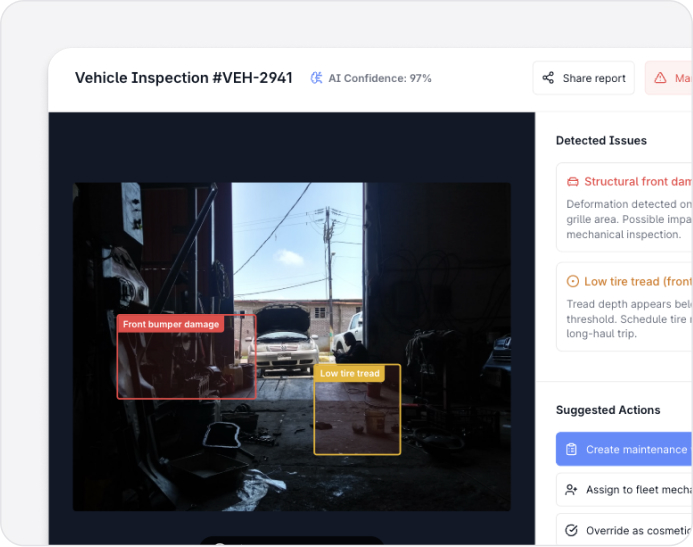Open the Structural front damage issue card
The image size is (693, 547).
tap(624, 207)
